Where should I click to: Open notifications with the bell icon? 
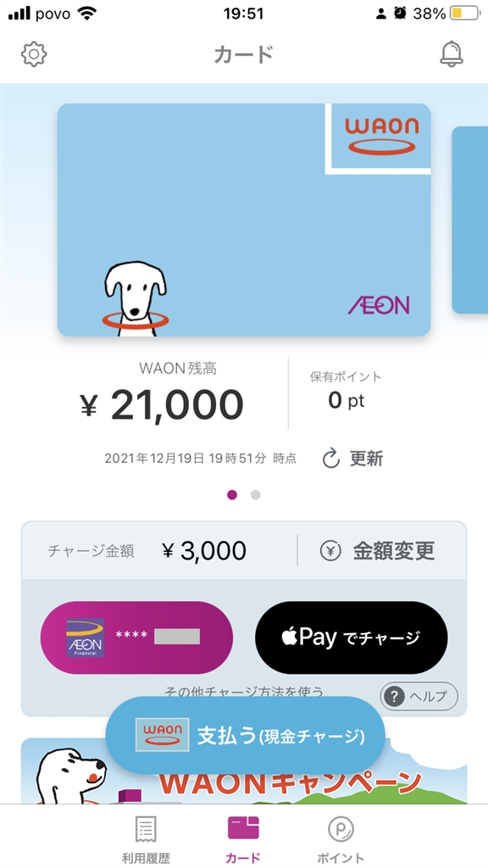pyautogui.click(x=452, y=54)
